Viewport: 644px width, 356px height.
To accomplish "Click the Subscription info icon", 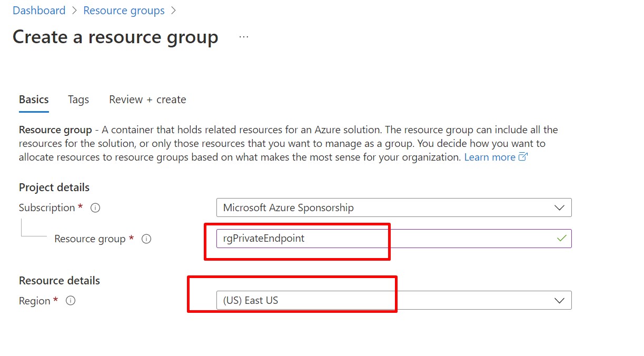I will [95, 208].
